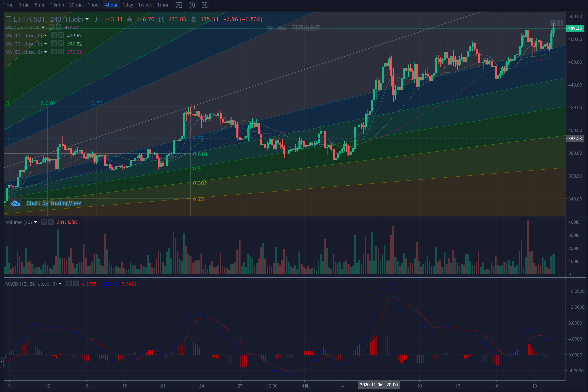Remove the MA 30 indicator with X
Screen dimensions: 588x392
pyautogui.click(x=61, y=43)
